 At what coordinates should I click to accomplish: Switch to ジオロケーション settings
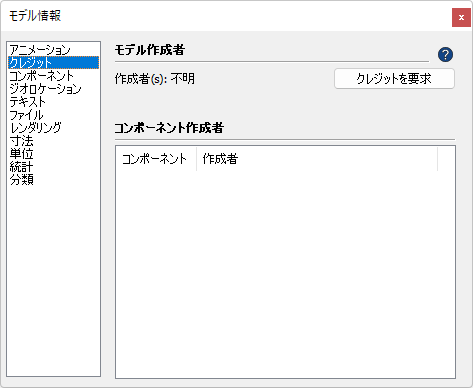(53, 89)
